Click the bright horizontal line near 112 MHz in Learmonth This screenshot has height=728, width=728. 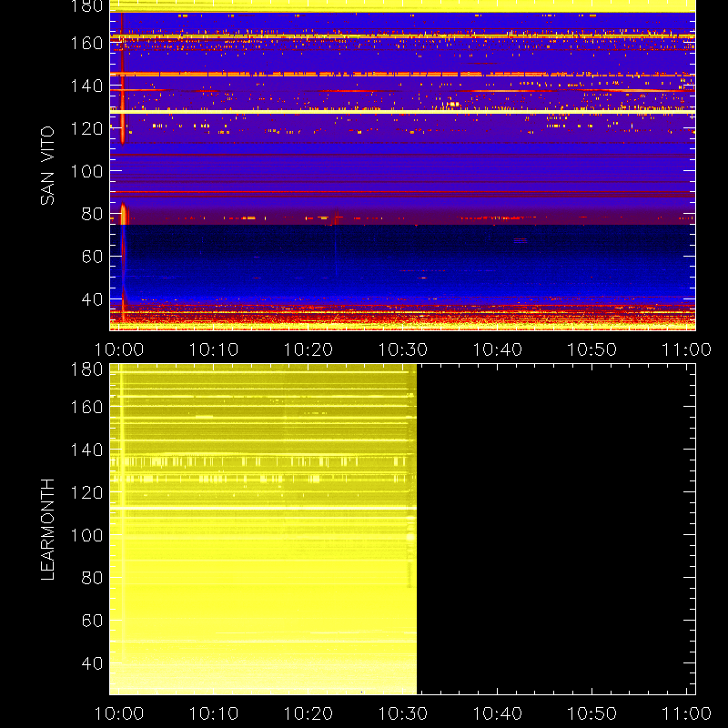pyautogui.click(x=263, y=509)
